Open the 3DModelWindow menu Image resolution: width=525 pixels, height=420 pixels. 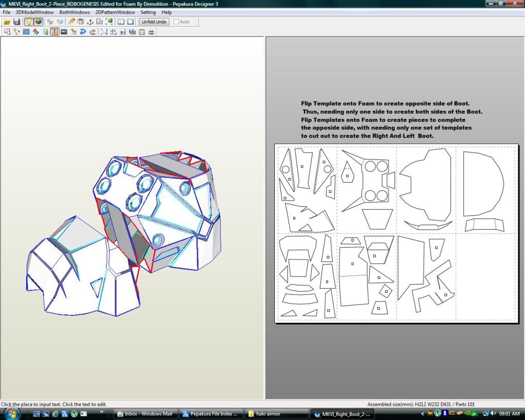35,12
